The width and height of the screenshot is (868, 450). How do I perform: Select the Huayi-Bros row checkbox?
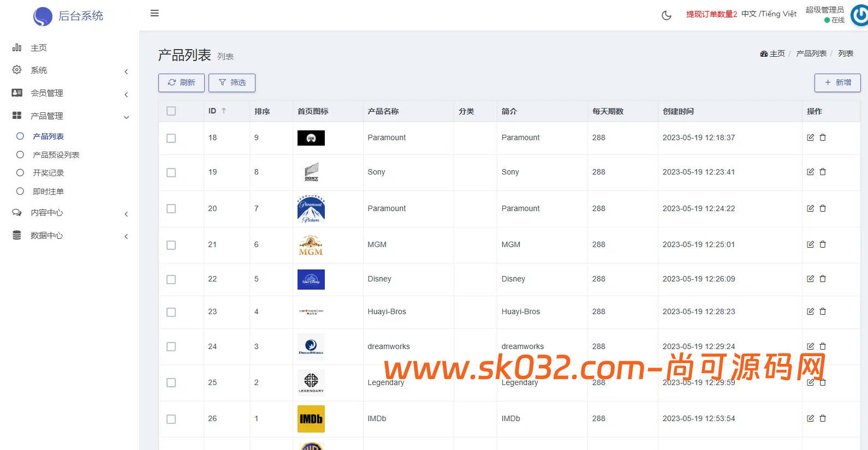tap(171, 312)
